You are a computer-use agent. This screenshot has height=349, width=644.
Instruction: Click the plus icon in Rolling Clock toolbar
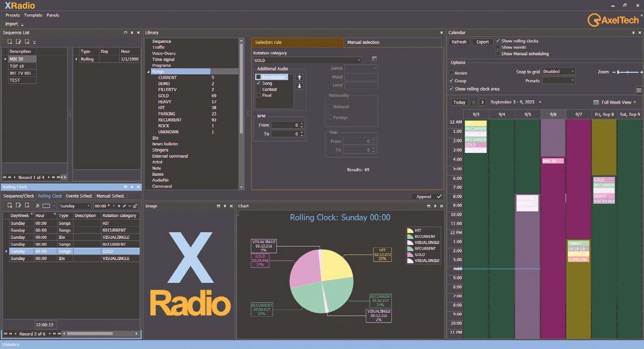(x=119, y=206)
